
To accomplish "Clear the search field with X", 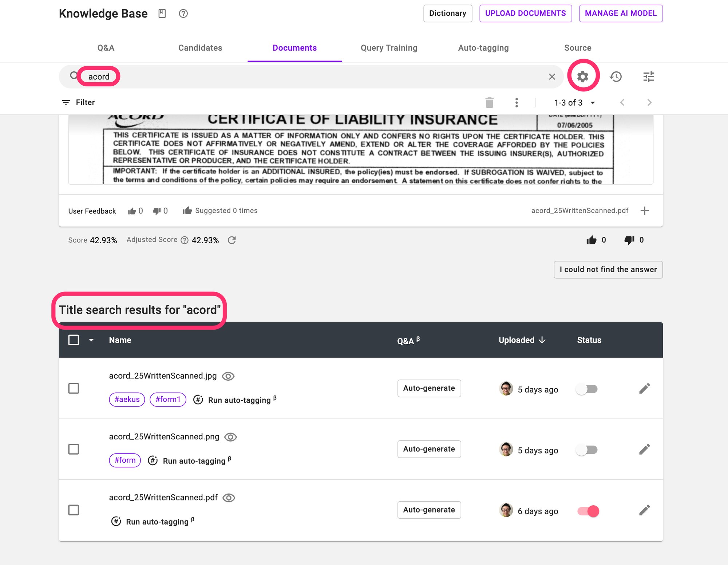I will point(552,76).
